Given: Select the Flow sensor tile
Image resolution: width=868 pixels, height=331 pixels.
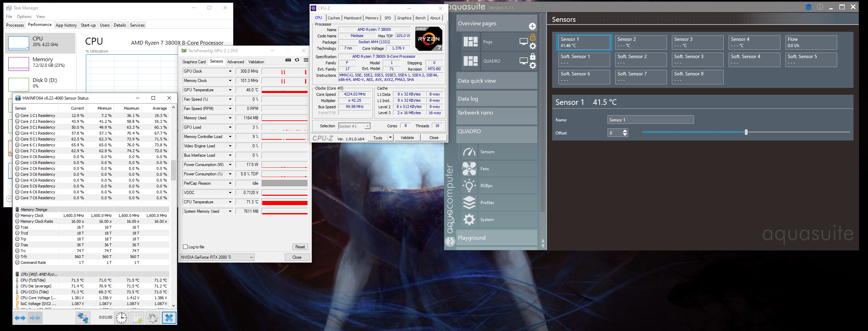Looking at the screenshot, I should point(811,42).
